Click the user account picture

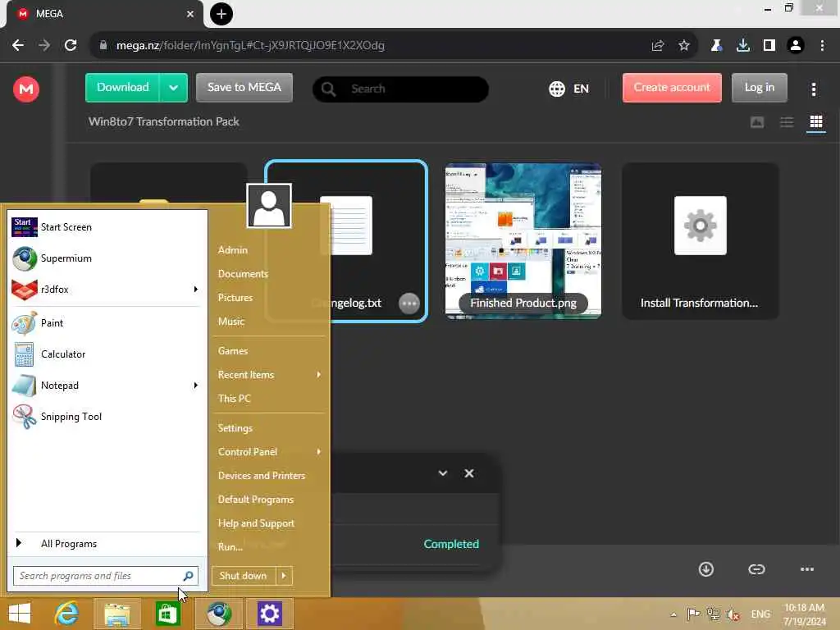coord(269,206)
